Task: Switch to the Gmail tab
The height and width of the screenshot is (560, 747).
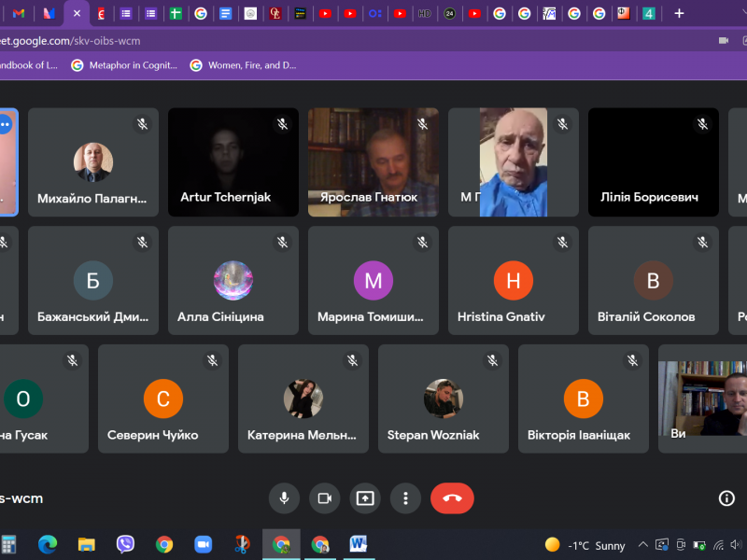Action: (19, 13)
